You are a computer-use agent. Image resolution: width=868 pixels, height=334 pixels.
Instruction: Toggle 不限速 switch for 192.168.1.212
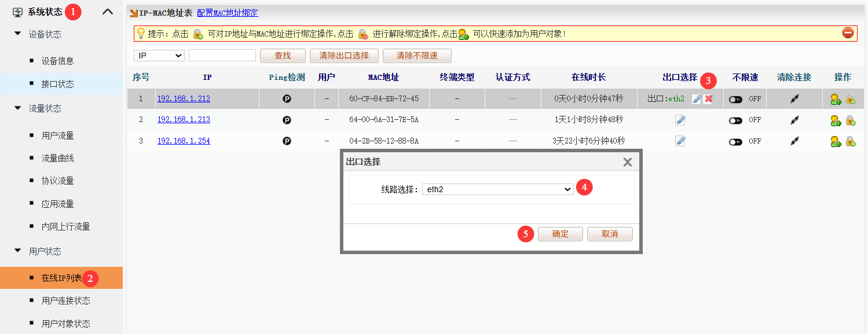pyautogui.click(x=736, y=100)
